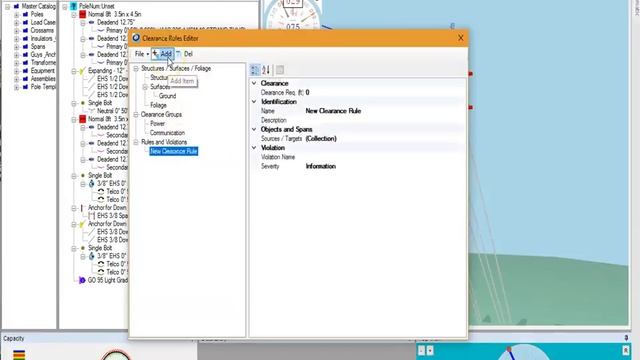Select the 'Neutral 0" 50'' span row
Screen dimensions: 640x360
click(112, 111)
